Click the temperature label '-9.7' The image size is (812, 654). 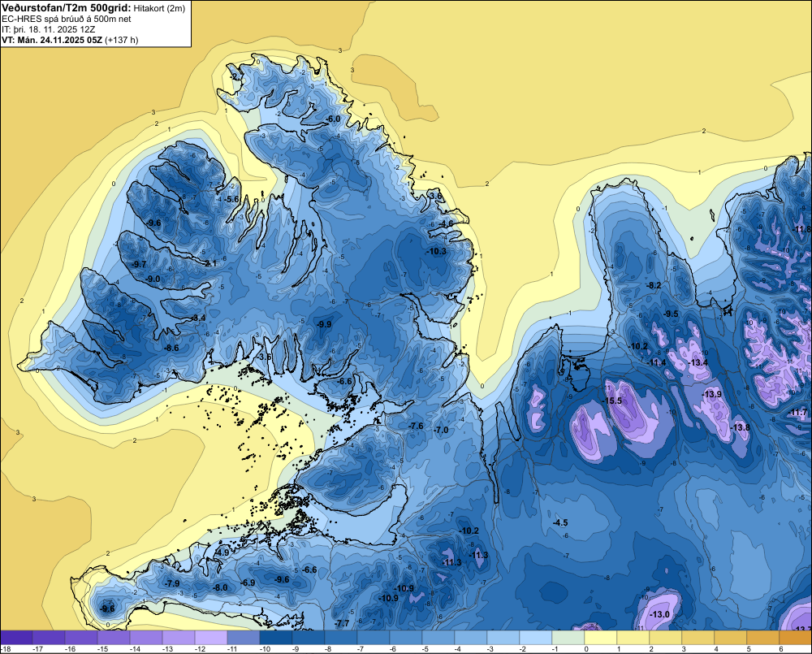coord(139,264)
